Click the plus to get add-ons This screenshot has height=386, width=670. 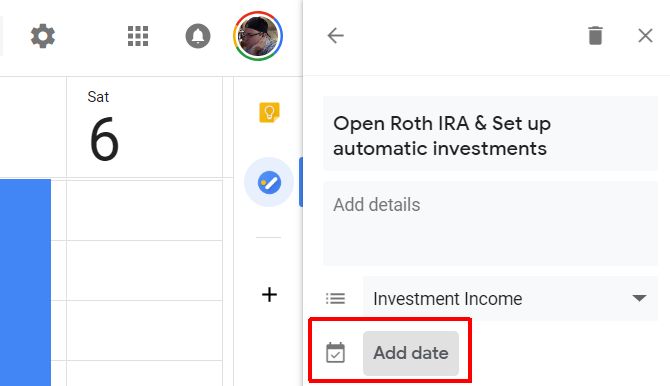click(269, 295)
